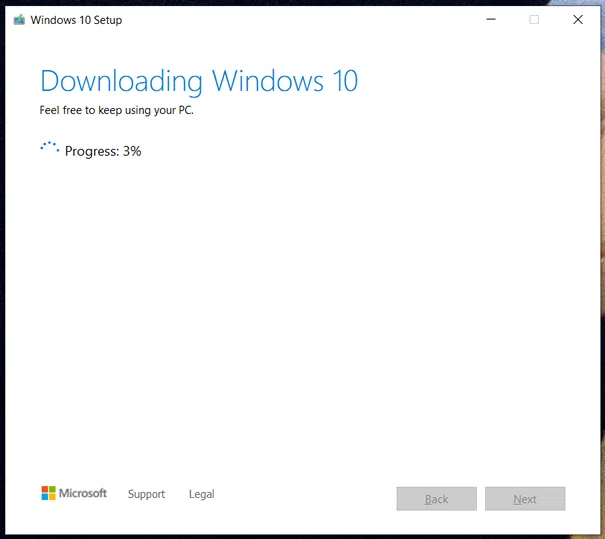Open the Support link
This screenshot has width=605, height=539.
(x=146, y=494)
